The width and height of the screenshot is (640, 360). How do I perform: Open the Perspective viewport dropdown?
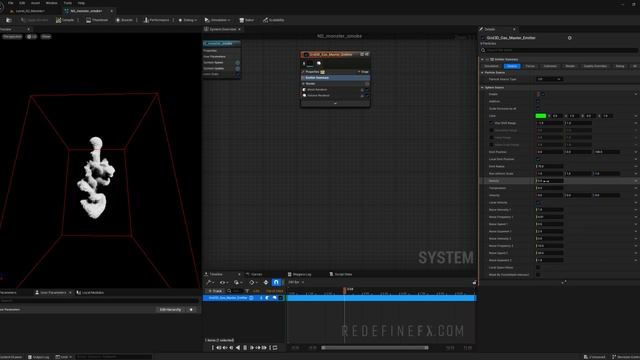[12, 36]
